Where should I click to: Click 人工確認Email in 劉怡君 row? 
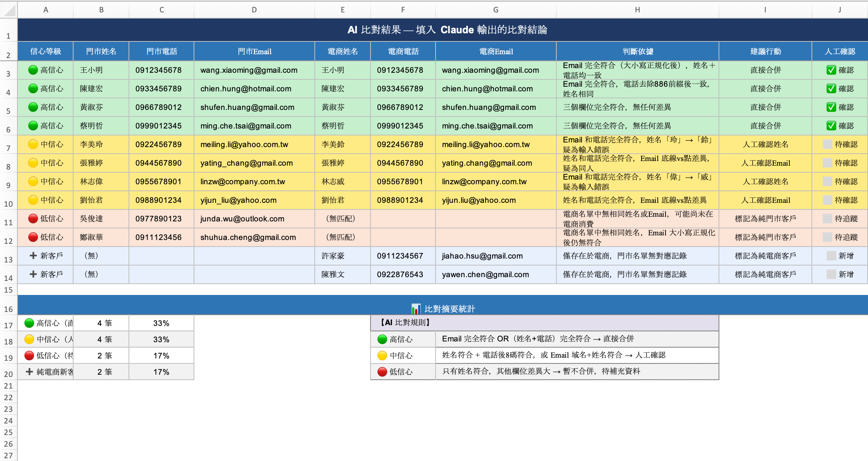point(765,200)
